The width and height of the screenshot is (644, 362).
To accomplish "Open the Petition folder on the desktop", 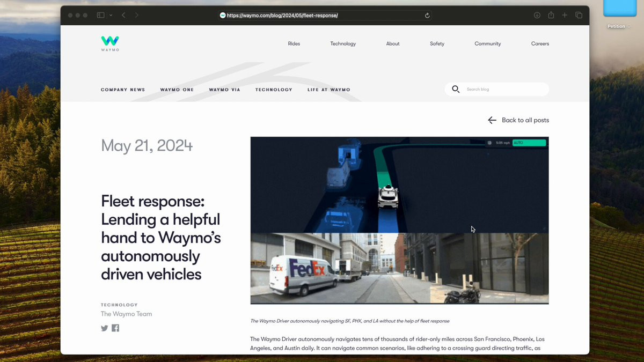I will [620, 15].
